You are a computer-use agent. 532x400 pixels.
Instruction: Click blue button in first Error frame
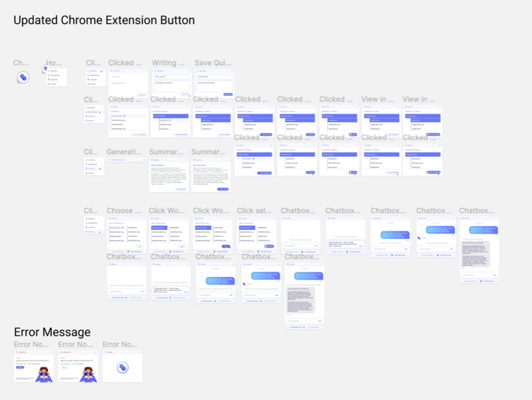pyautogui.click(x=20, y=367)
